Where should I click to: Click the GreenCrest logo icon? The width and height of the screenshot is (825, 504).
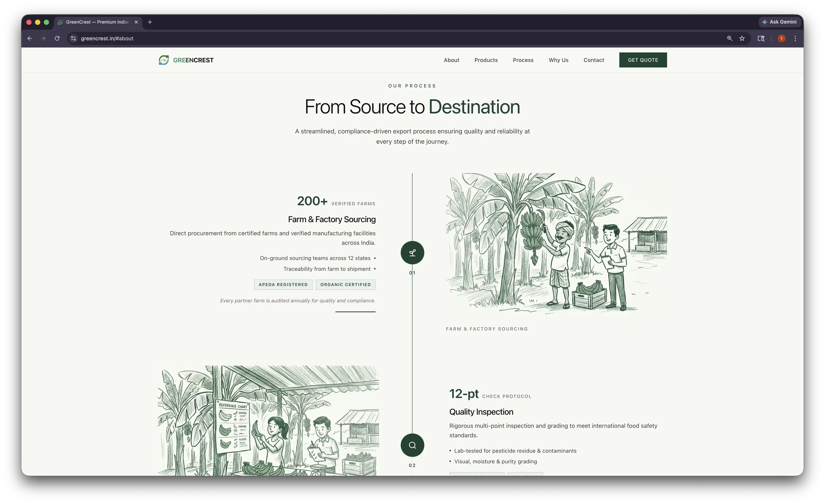(164, 60)
